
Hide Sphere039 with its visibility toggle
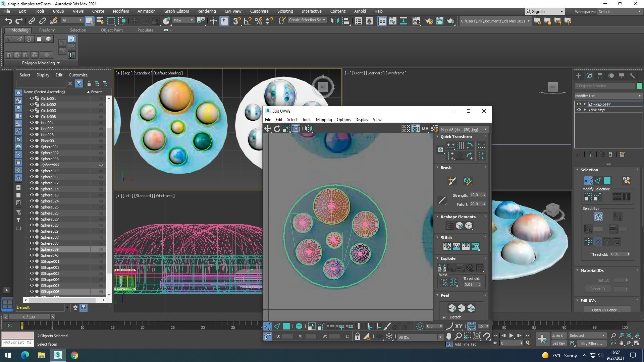[32, 249]
